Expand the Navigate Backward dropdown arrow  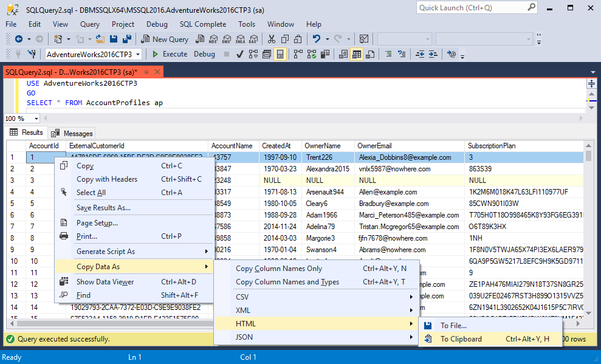pyautogui.click(x=29, y=39)
